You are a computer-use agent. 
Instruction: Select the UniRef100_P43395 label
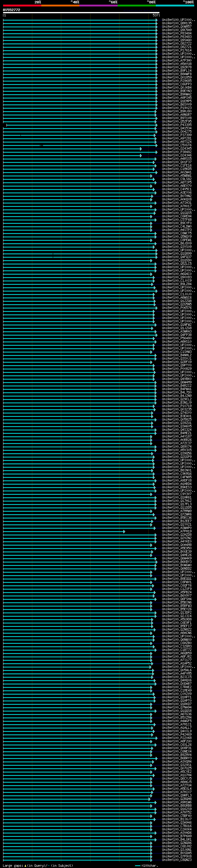pyautogui.click(x=176, y=125)
